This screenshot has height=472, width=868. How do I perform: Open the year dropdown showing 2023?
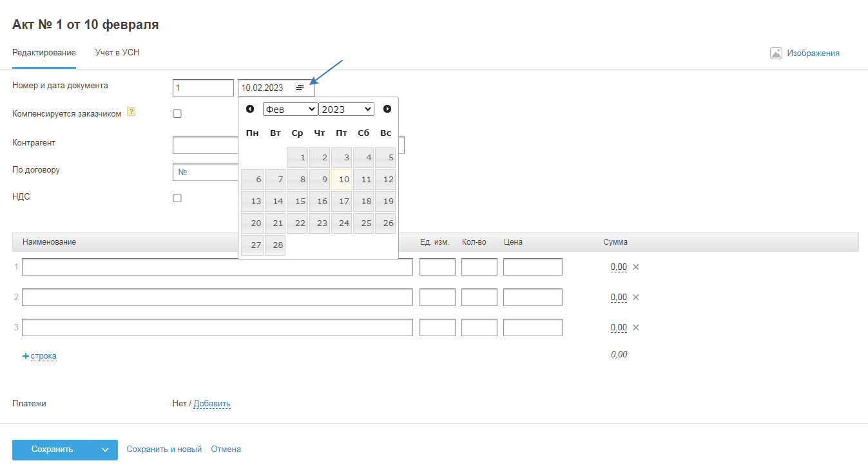click(x=346, y=109)
